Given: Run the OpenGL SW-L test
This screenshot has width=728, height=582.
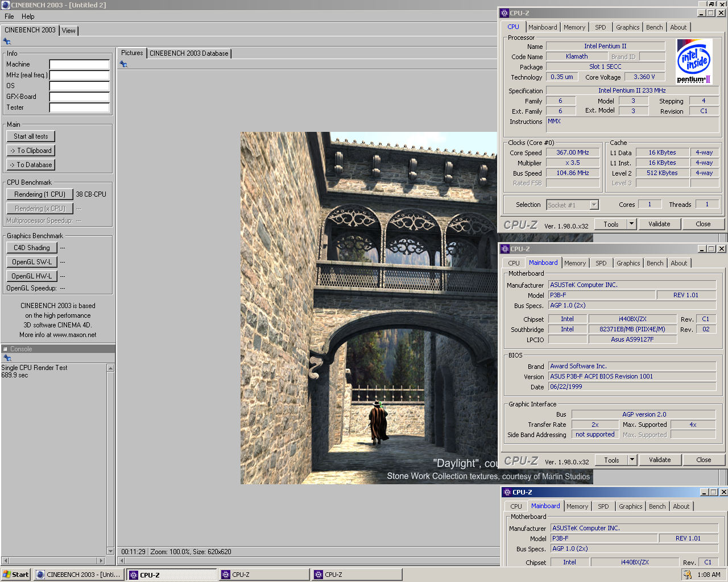Looking at the screenshot, I should point(32,262).
